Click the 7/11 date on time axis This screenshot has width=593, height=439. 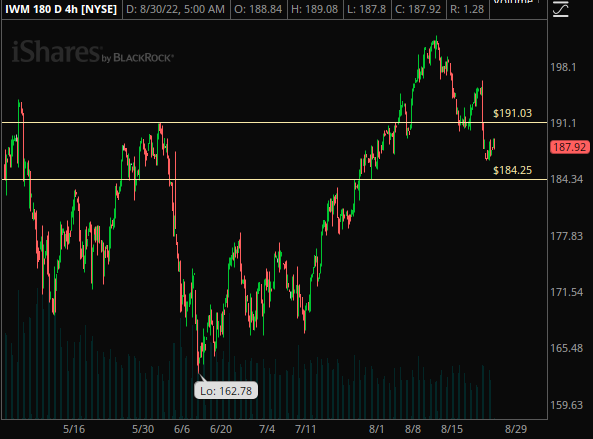tap(305, 429)
